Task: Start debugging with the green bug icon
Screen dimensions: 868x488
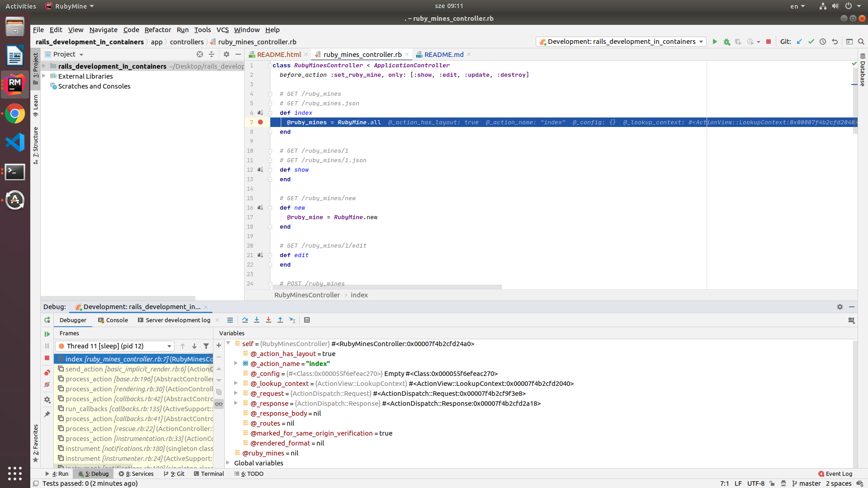Action: tap(726, 42)
